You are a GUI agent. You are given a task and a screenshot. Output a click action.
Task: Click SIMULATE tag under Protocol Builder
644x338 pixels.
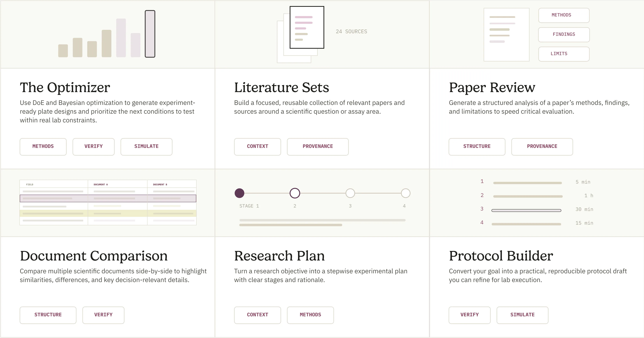tap(522, 315)
